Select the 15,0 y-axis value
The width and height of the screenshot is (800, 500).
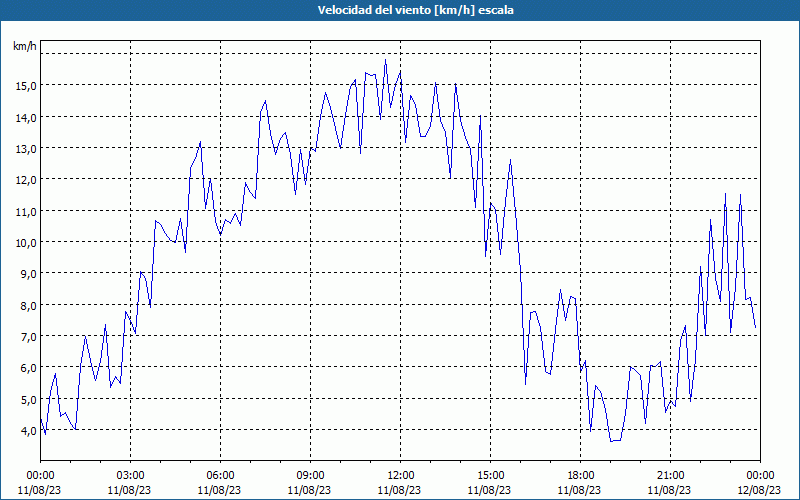(x=25, y=85)
